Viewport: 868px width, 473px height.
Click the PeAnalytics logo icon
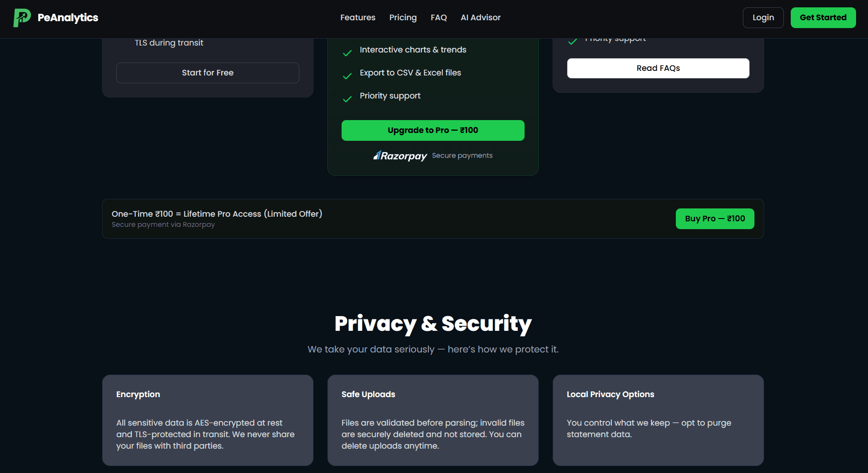coord(22,18)
